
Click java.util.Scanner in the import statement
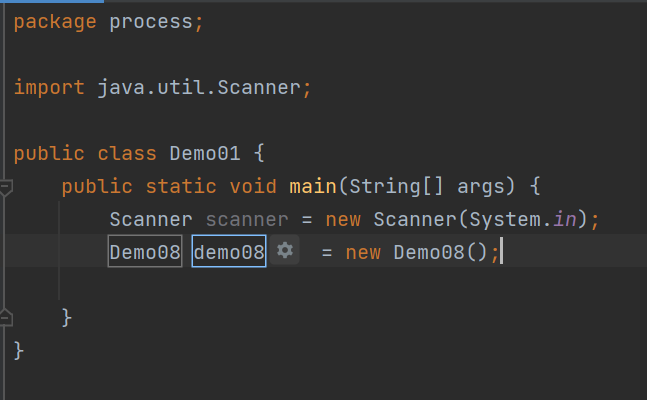(x=198, y=87)
